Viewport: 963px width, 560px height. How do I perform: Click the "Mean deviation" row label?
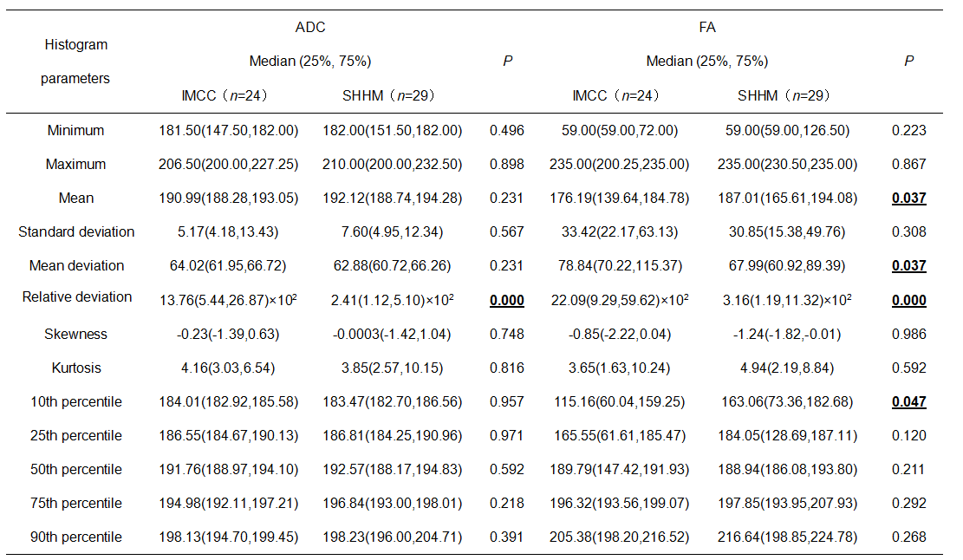(76, 266)
